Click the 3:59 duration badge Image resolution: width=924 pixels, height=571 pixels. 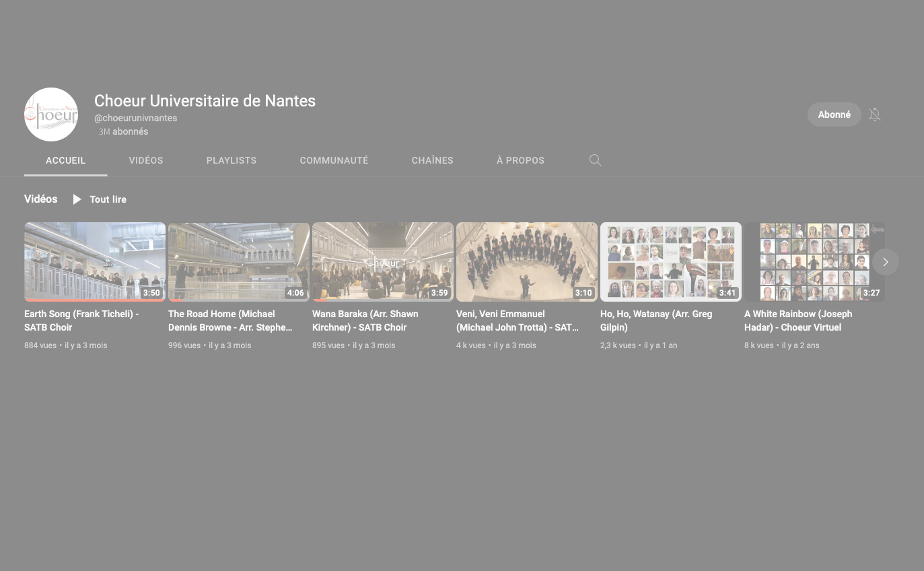coord(439,293)
